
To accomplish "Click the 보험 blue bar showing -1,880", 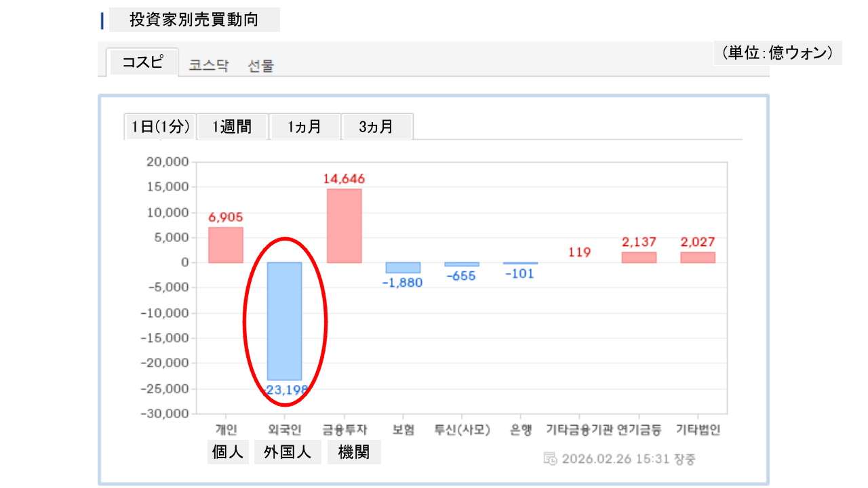I will click(x=403, y=268).
